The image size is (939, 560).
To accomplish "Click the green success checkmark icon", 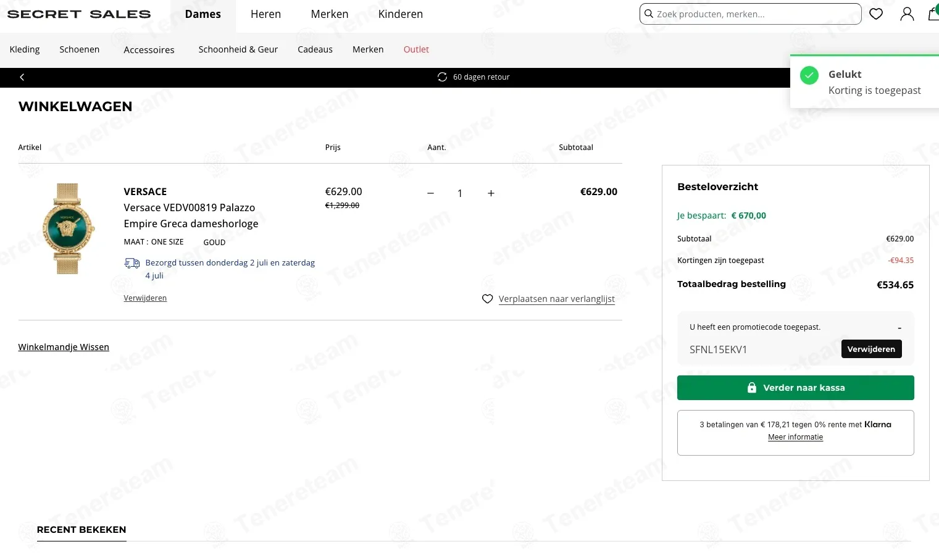I will (809, 75).
